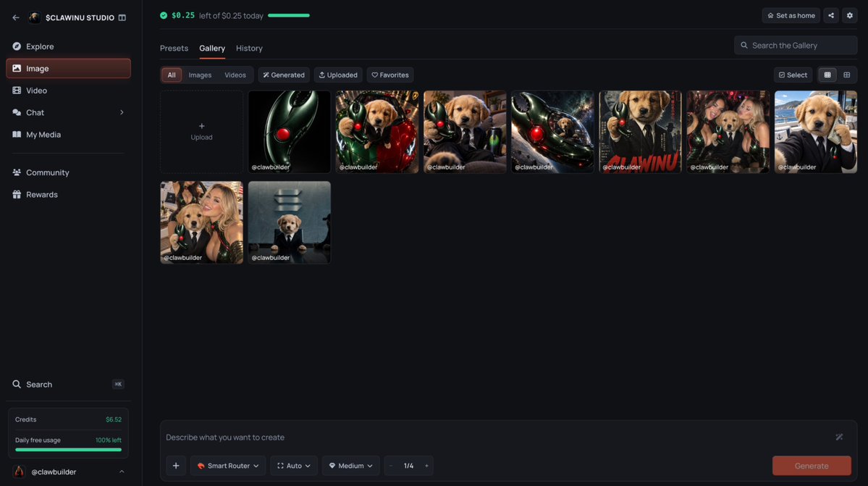Enable Select mode
This screenshot has height=486, width=868.
(x=793, y=75)
